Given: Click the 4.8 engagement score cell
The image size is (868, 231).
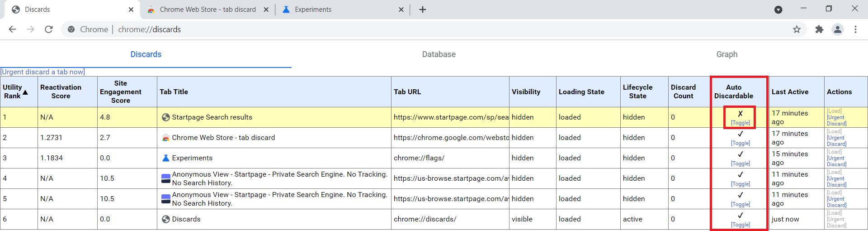Looking at the screenshot, I should coord(127,117).
